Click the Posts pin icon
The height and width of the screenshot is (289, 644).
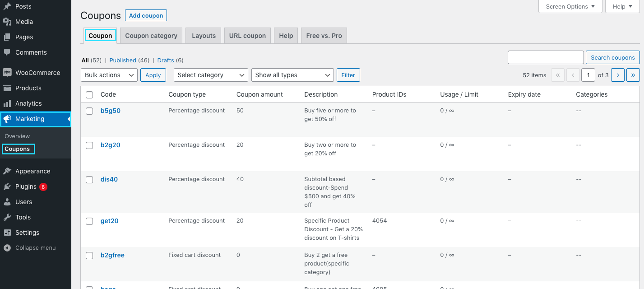tap(7, 6)
